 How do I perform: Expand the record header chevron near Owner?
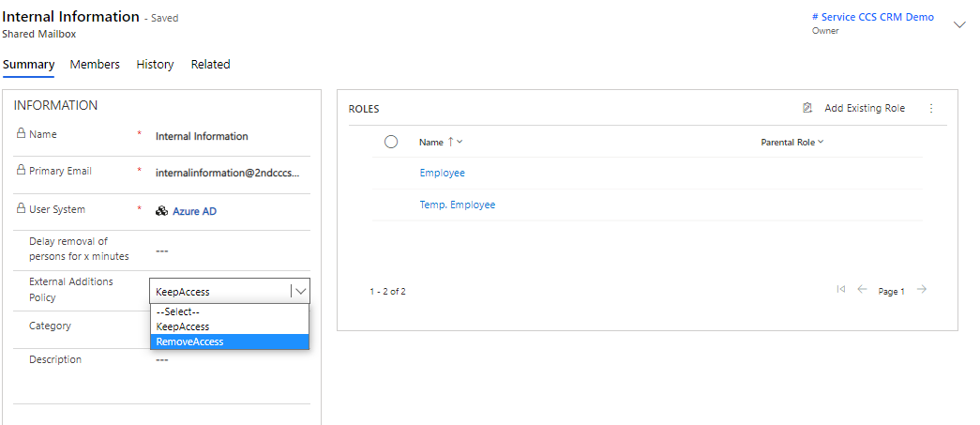[x=959, y=24]
